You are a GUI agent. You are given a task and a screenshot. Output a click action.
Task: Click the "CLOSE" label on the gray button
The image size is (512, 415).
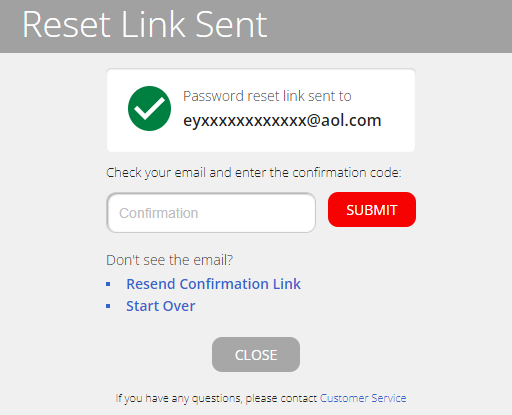pyautogui.click(x=256, y=355)
